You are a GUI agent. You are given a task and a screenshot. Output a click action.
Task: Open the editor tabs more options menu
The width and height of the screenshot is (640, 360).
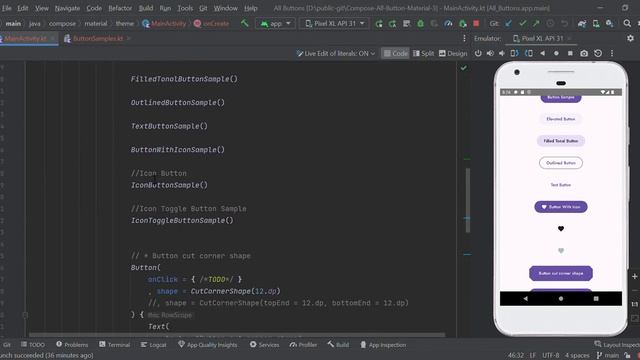pos(464,38)
